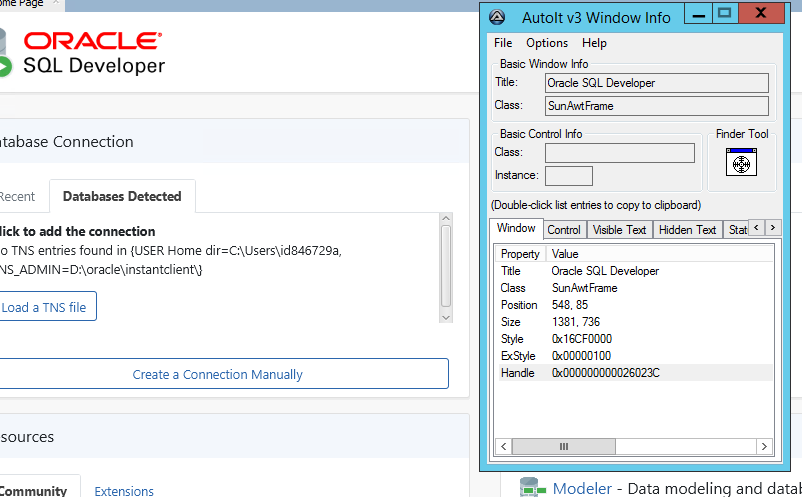The width and height of the screenshot is (802, 497).
Task: Maximize the AutoIt Window Info window
Action: click(x=724, y=14)
